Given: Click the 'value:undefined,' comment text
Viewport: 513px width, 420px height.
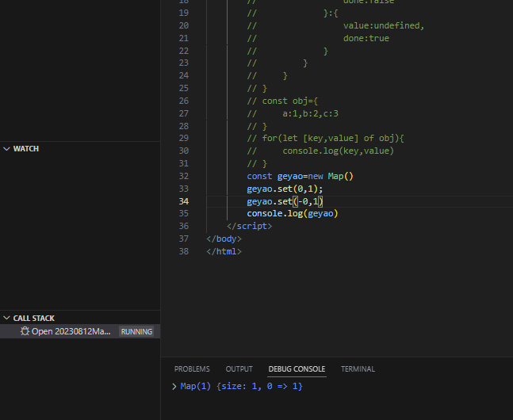Looking at the screenshot, I should click(384, 26).
